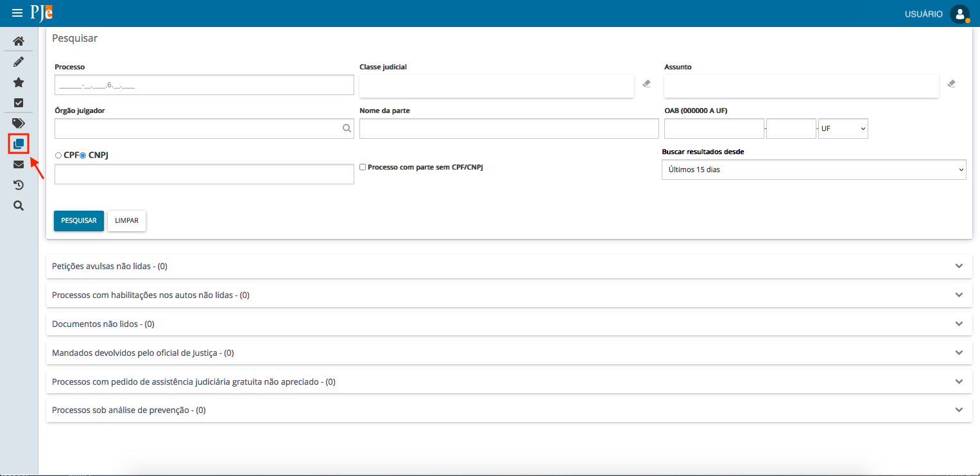Focus the CPF/CNPJ number field
The image size is (980, 476).
(x=204, y=174)
